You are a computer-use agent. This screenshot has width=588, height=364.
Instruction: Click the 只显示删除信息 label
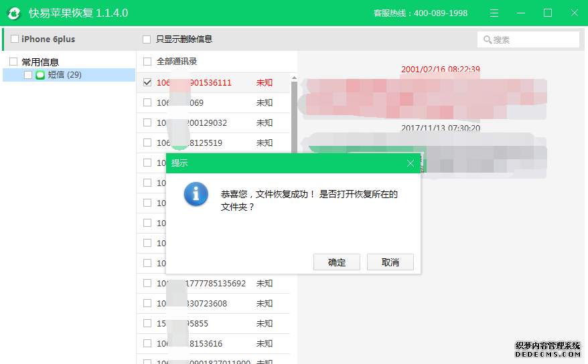coord(184,39)
